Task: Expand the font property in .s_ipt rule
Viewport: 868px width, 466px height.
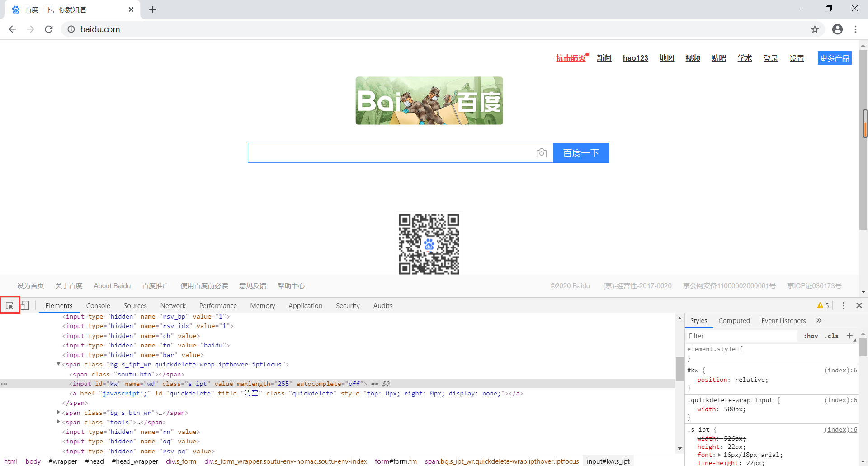Action: coord(719,455)
